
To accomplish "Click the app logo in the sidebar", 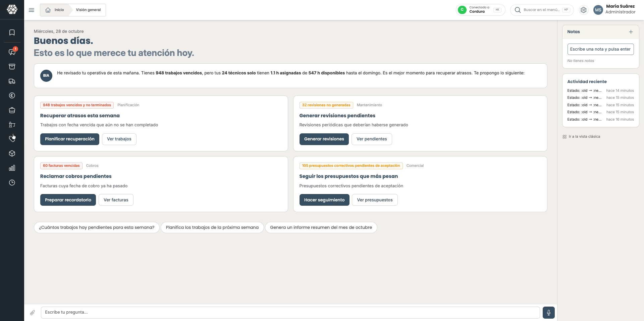I will click(x=12, y=9).
